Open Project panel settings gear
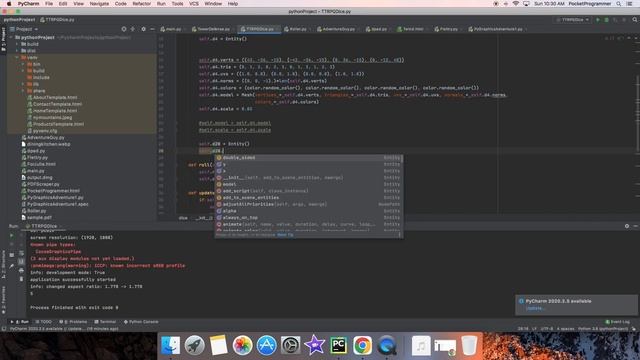The width and height of the screenshot is (640, 360). pos(143,29)
